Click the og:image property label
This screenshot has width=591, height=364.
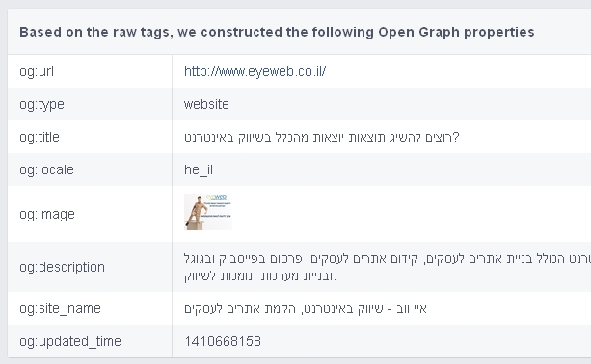coord(47,214)
